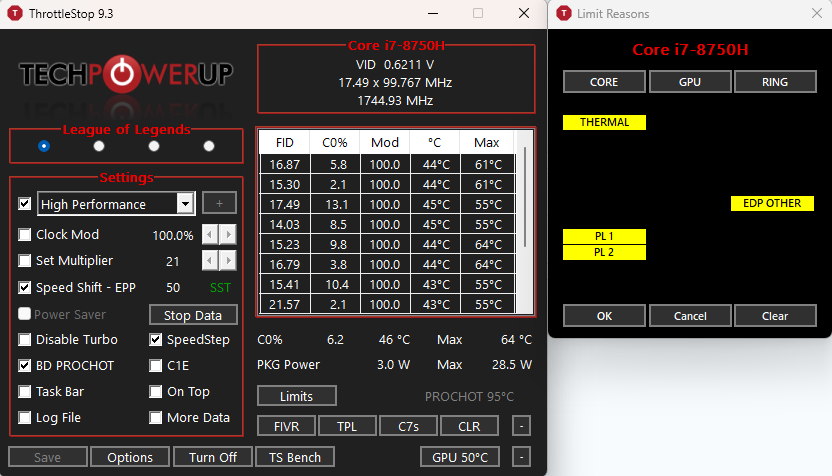Enable the Clock Mod checkbox

[24, 235]
